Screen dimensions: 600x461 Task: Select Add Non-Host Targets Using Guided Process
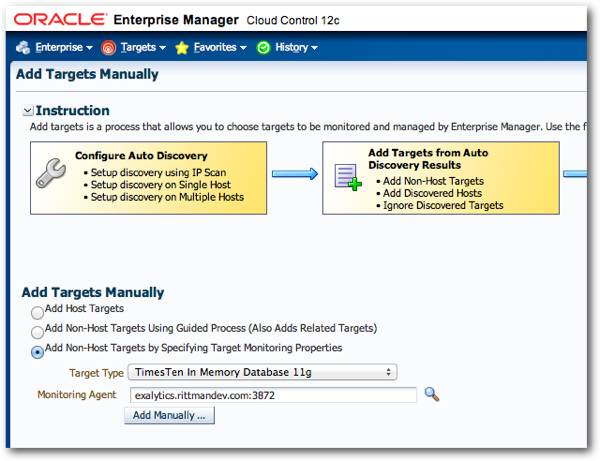(x=37, y=332)
